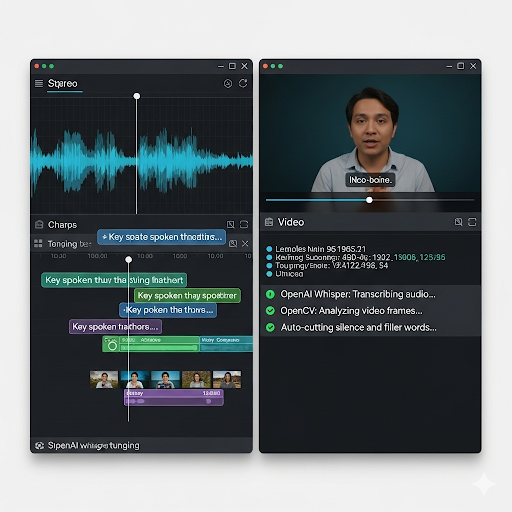Image resolution: width=512 pixels, height=512 pixels.
Task: Select the Tonging tab label
Action: 69,244
